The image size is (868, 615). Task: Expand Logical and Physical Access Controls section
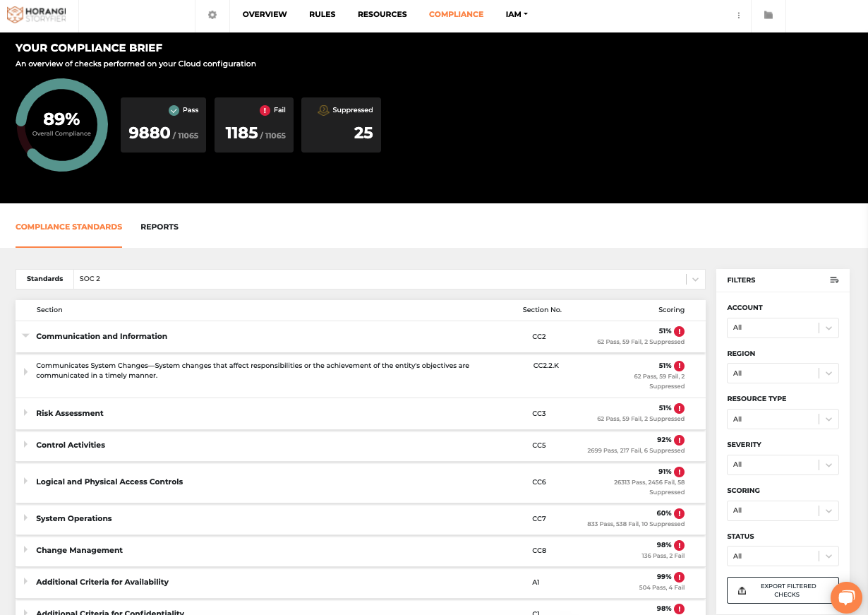tap(25, 482)
